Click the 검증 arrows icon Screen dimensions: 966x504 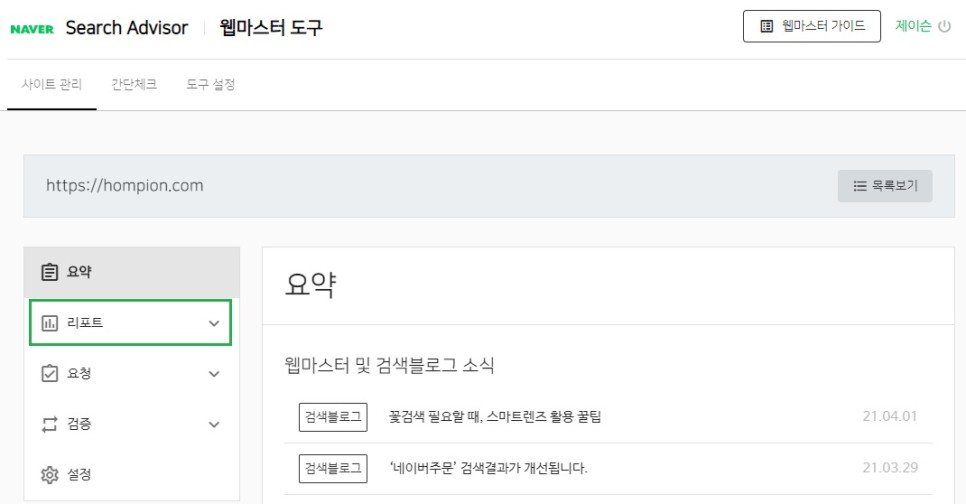pos(49,424)
